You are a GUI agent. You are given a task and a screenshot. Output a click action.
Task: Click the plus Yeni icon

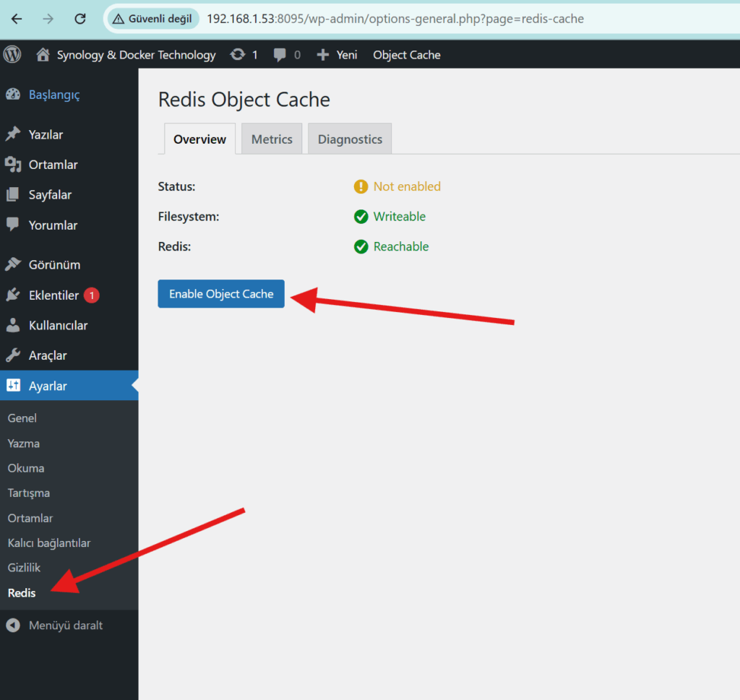coord(323,55)
